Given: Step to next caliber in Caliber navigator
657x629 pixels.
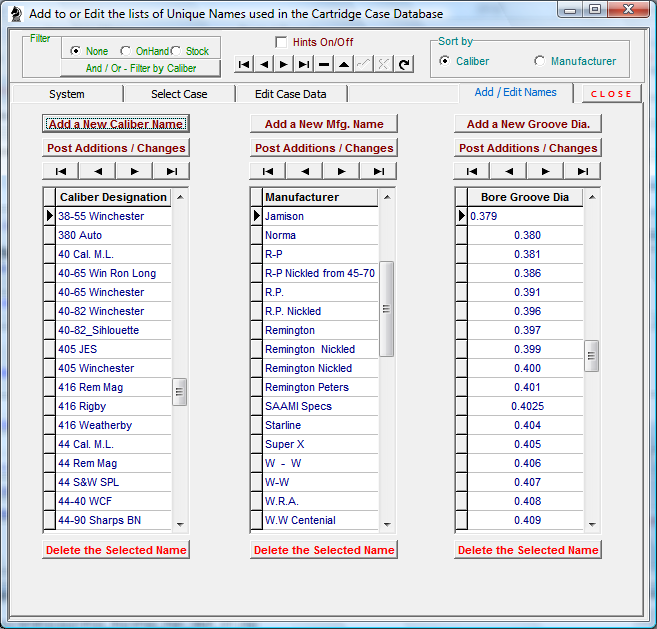Looking at the screenshot, I should pyautogui.click(x=135, y=171).
